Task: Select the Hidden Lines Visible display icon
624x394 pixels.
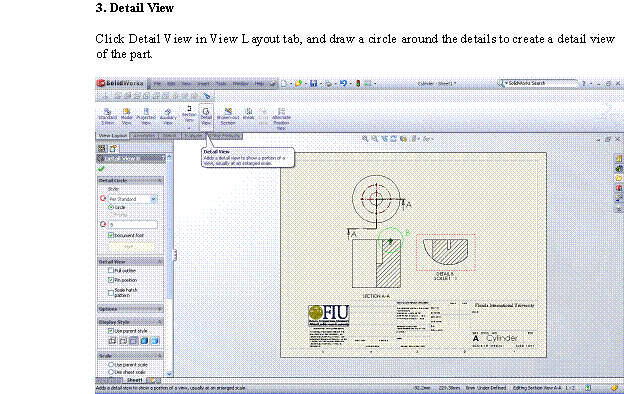Action: 123,341
